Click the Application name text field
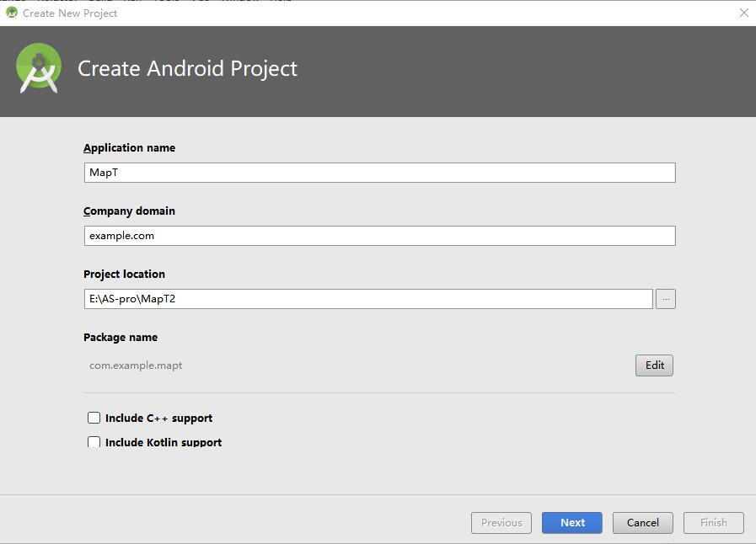The height and width of the screenshot is (544, 756). 379,173
